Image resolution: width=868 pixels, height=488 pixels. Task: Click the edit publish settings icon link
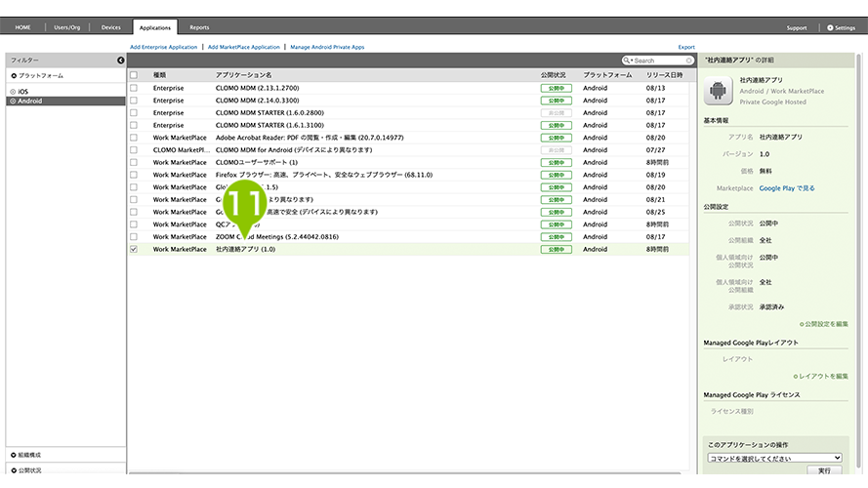pos(824,324)
